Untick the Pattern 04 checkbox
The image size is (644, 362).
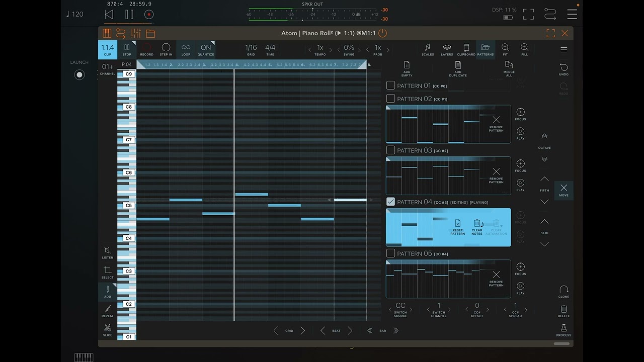click(x=390, y=202)
